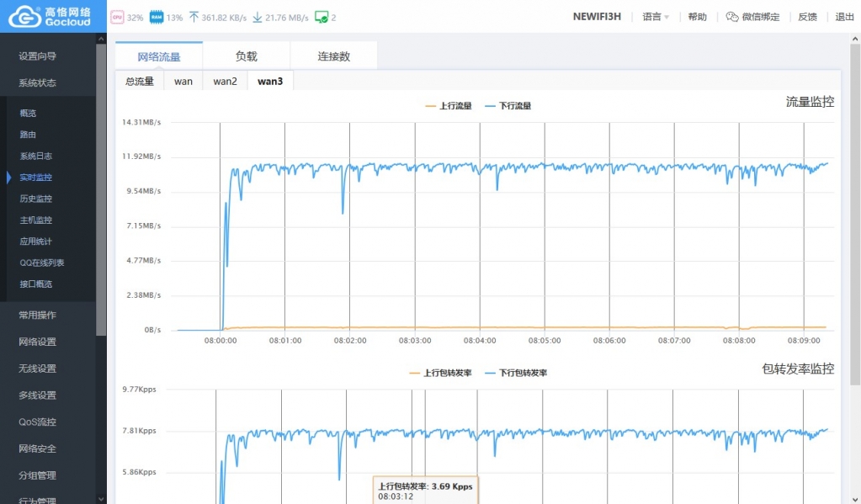This screenshot has height=504, width=861.
Task: Click the 7.81Kpps axis label
Action: point(140,431)
